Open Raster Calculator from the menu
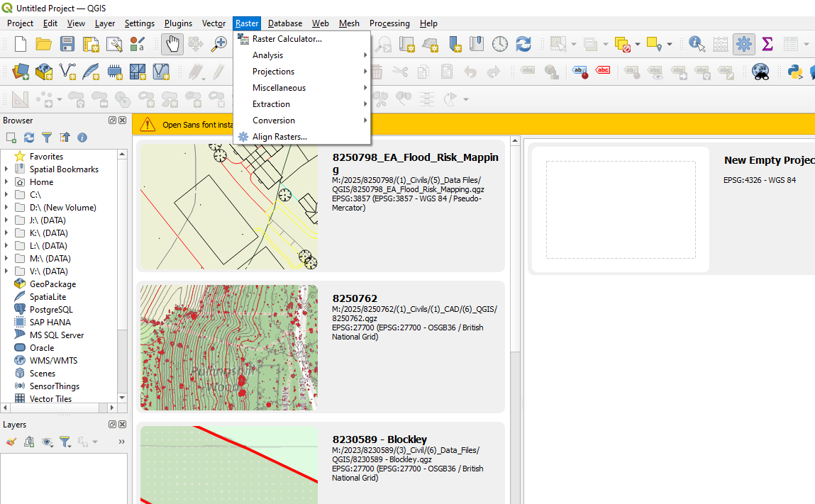 [287, 39]
